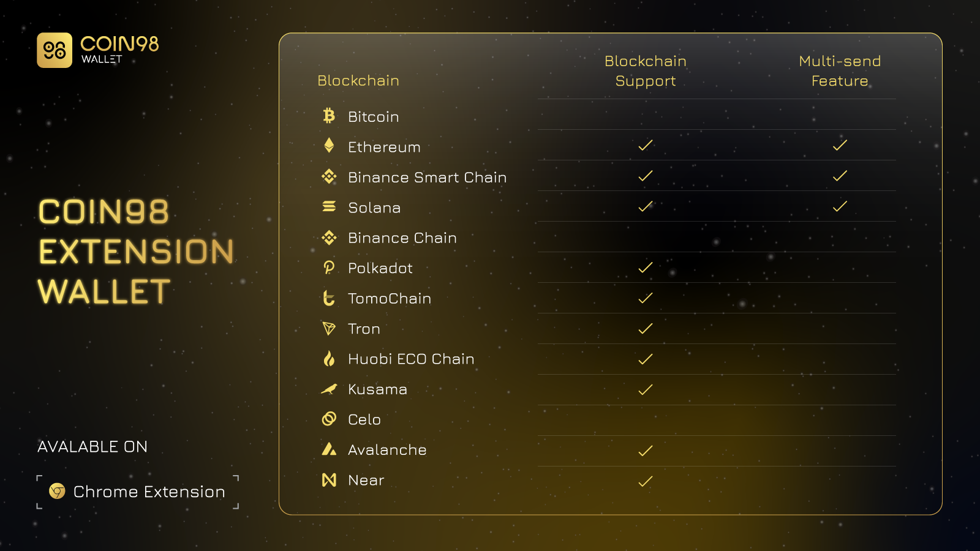Open the Chrome Extension link
Image resolution: width=980 pixels, height=551 pixels.
coord(137,492)
